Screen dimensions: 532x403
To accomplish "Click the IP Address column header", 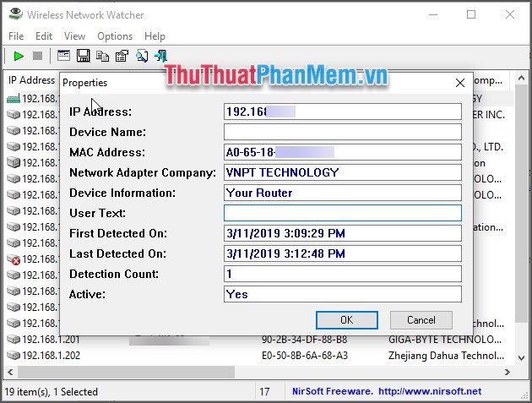I will 31,80.
